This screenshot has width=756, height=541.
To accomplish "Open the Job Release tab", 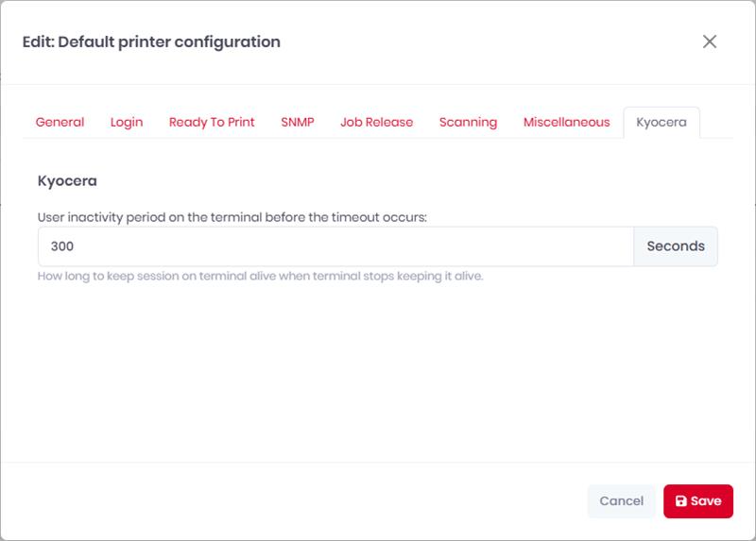I will (x=376, y=123).
